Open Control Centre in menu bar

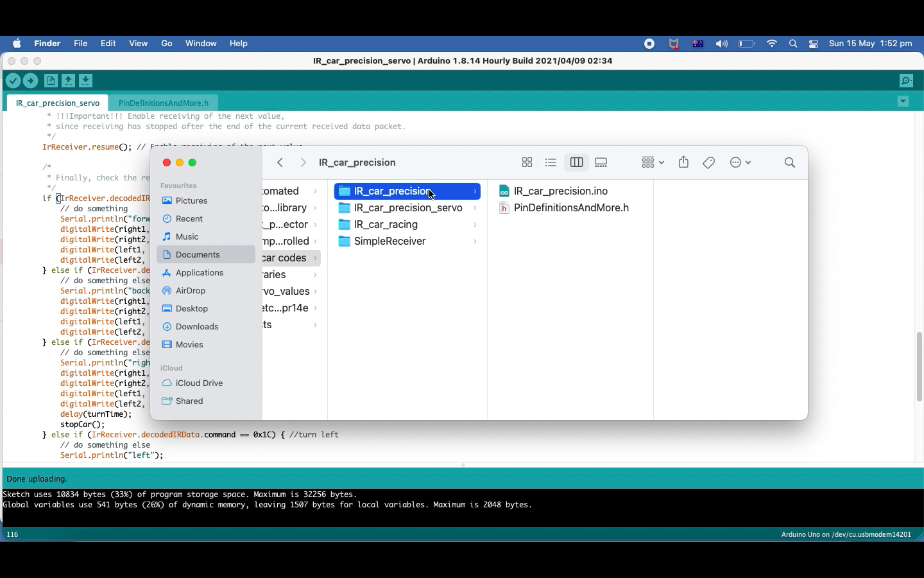pyautogui.click(x=814, y=44)
